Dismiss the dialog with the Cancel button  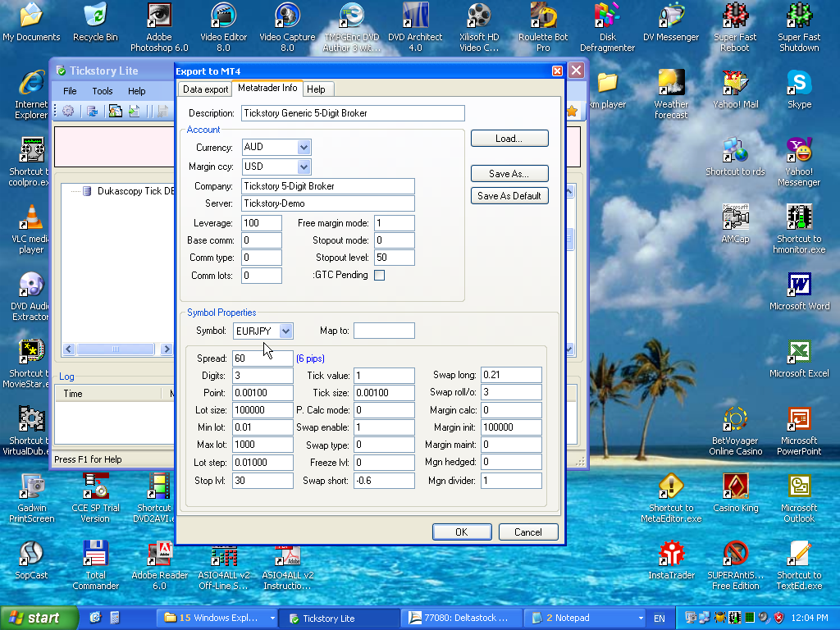[528, 532]
